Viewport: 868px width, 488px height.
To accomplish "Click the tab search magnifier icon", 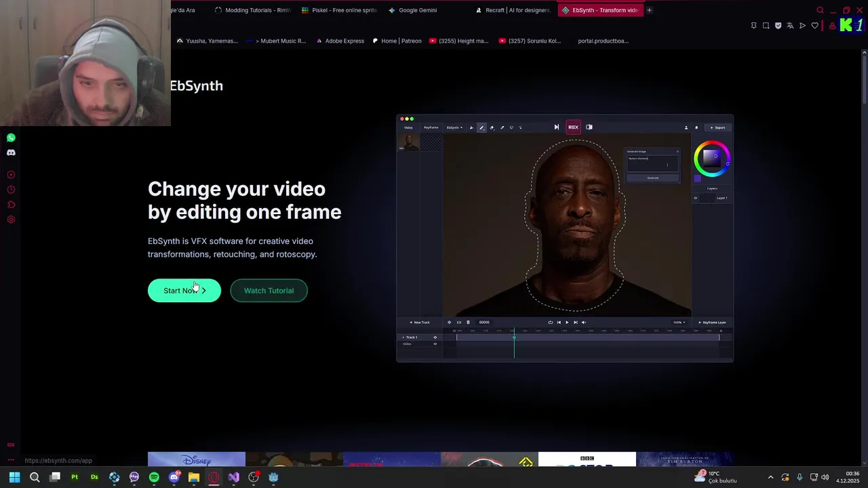I will point(820,10).
